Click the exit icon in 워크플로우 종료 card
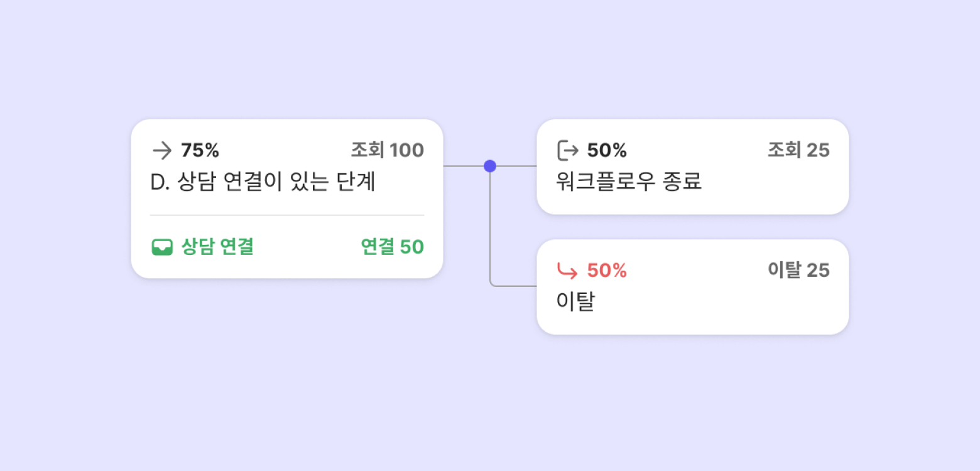Image resolution: width=980 pixels, height=471 pixels. (568, 151)
